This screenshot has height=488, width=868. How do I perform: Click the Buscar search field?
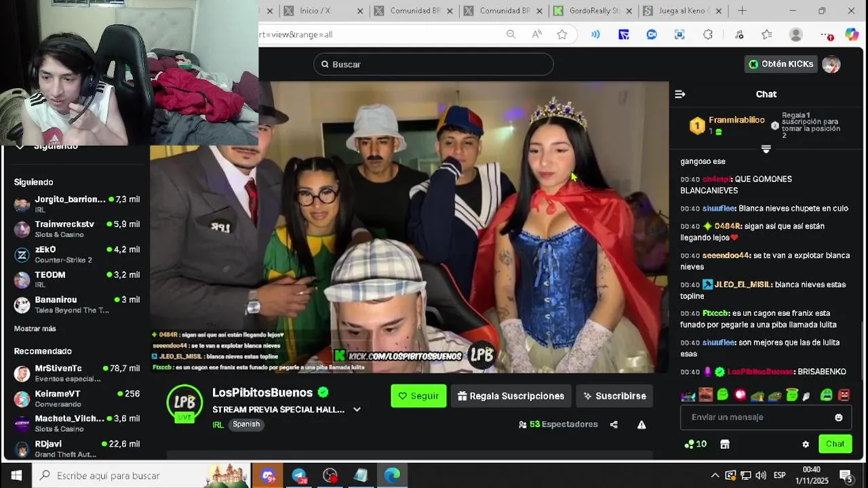coord(433,64)
